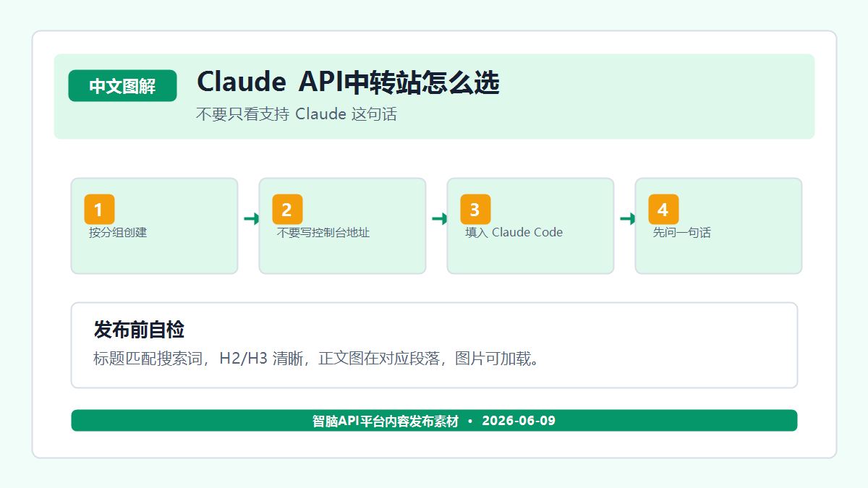Viewport: 868px width, 488px height.
Task: Click the subtitle 不要只看支持 Claude 这句话
Action: pyautogui.click(x=296, y=114)
